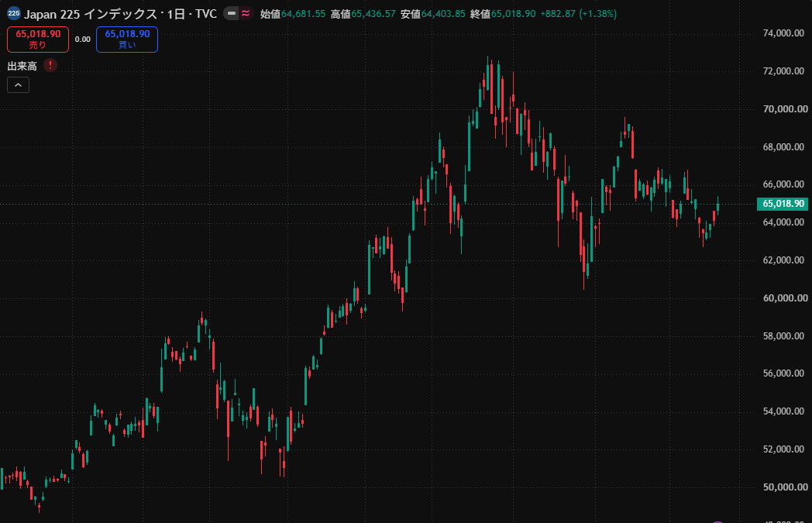Click the 1日 interval in the chart title
The width and height of the screenshot is (812, 523).
[x=176, y=14]
